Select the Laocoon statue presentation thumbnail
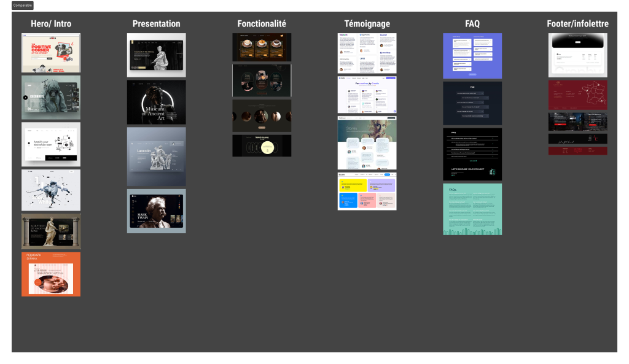Screen dimensions: 629x364 156,157
